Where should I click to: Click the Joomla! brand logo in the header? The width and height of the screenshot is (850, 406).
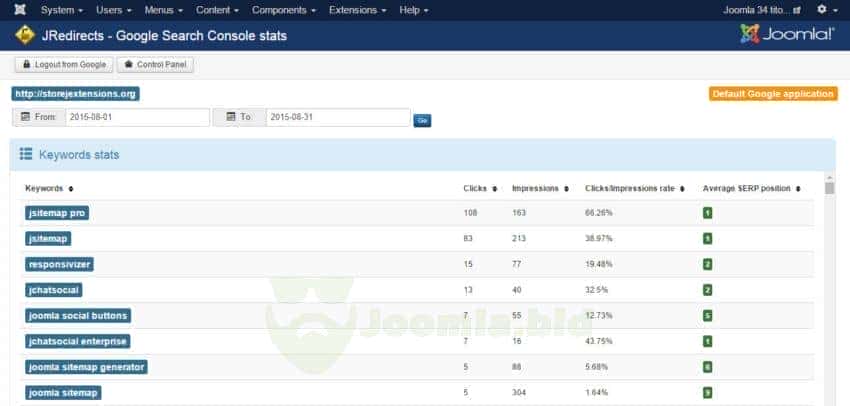click(x=788, y=34)
